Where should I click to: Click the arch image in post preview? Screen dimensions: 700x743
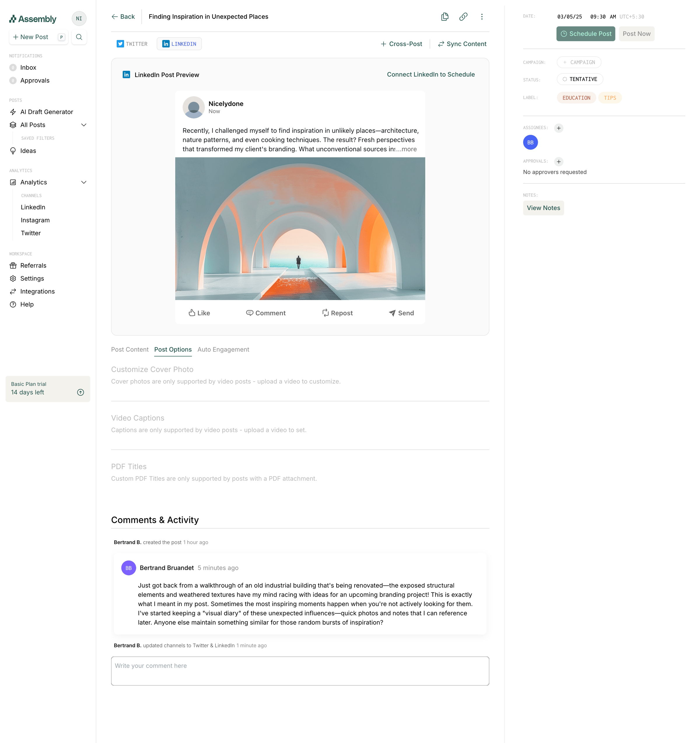(300, 228)
